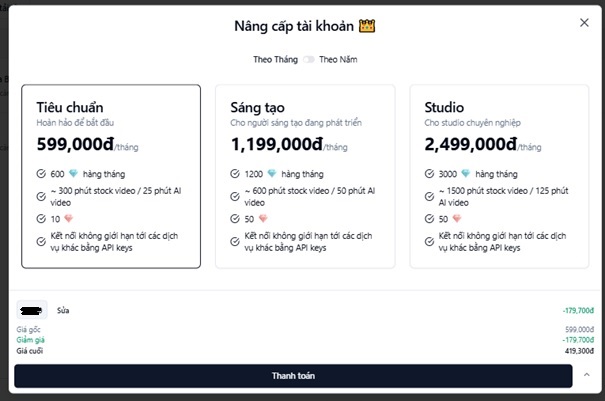Click the diamond icon in the Sáng tạo plan
Screen dimensions: 605x401
tap(269, 173)
